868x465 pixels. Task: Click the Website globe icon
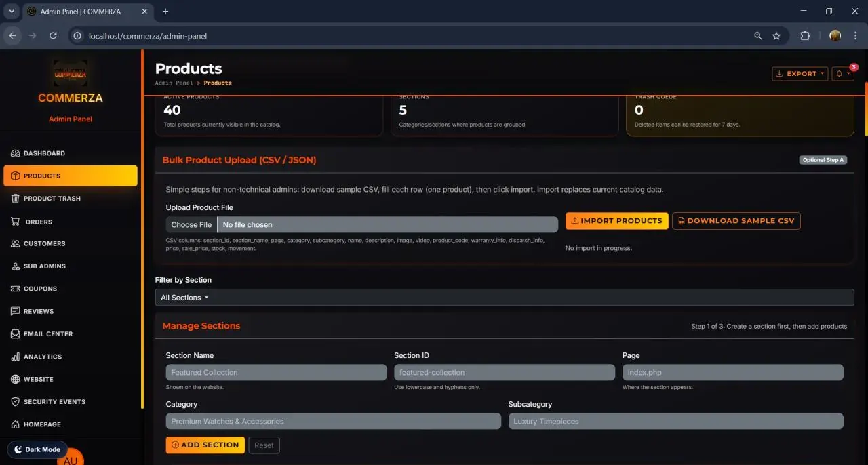point(16,379)
